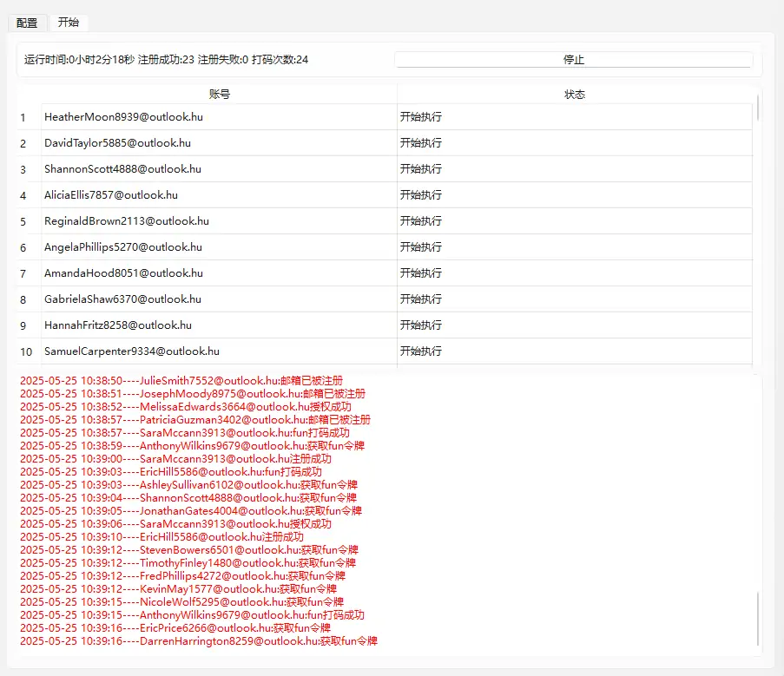Click log line ShannonScott4888 获取fun令牌

188,497
